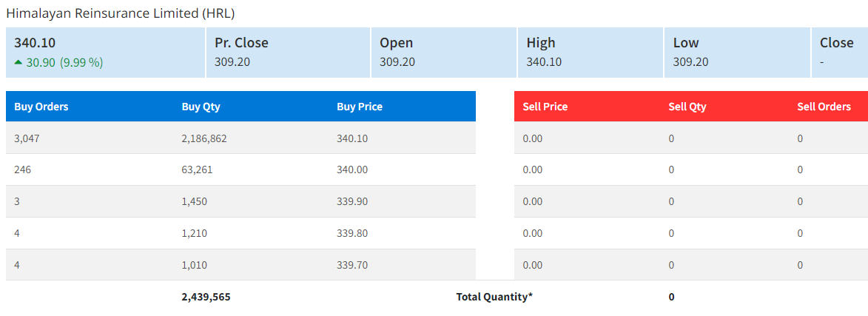Click the Sell Qty column header
Viewport: 868px width, 316px height.
(687, 107)
